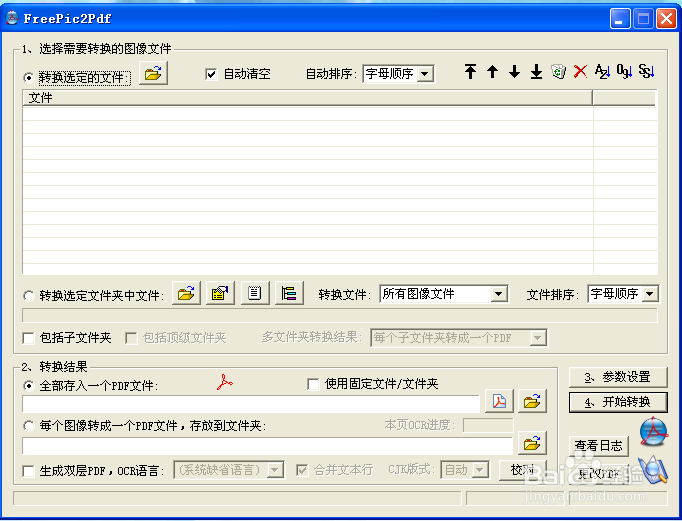The image size is (682, 521).
Task: Click 4、开始转换 button
Action: [x=618, y=402]
